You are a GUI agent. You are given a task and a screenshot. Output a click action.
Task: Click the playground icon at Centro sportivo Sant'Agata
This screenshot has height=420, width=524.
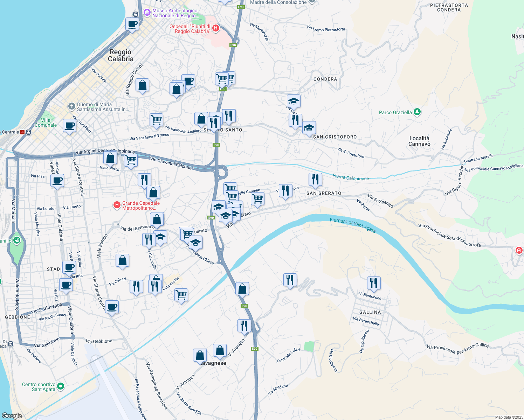point(60,386)
